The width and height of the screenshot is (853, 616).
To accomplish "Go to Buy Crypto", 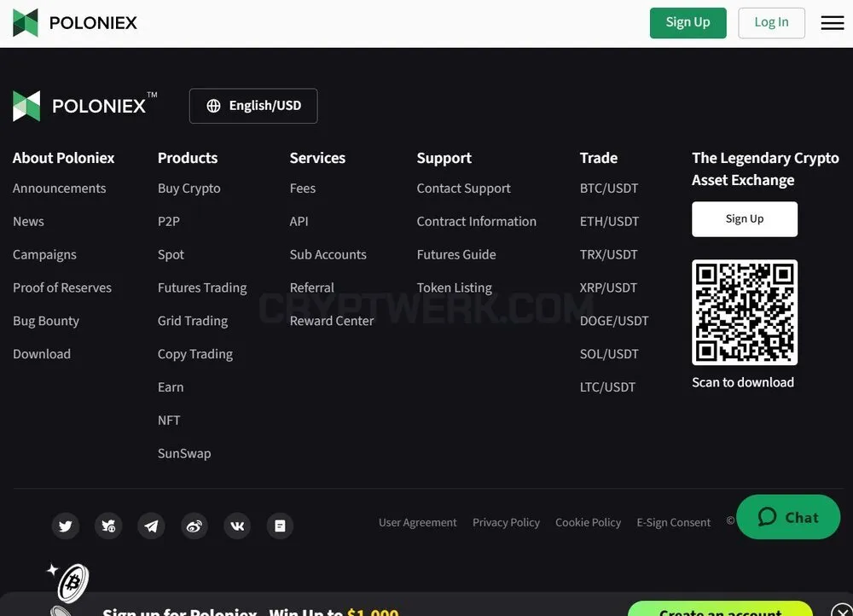I will tap(189, 189).
